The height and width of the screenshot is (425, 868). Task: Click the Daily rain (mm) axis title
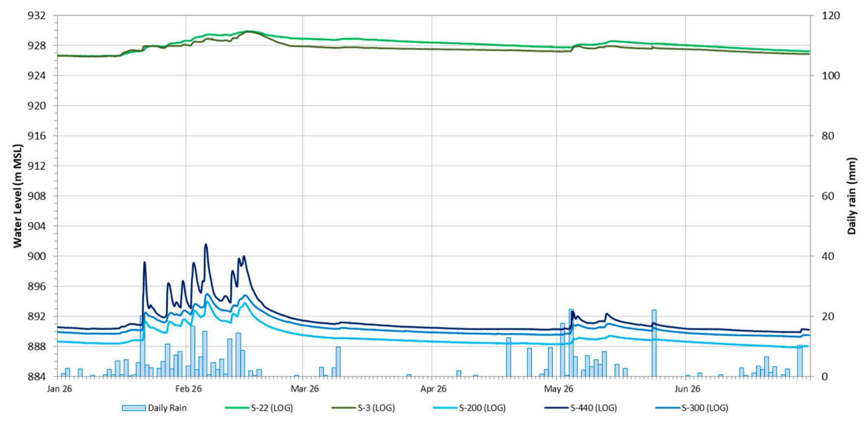(852, 196)
